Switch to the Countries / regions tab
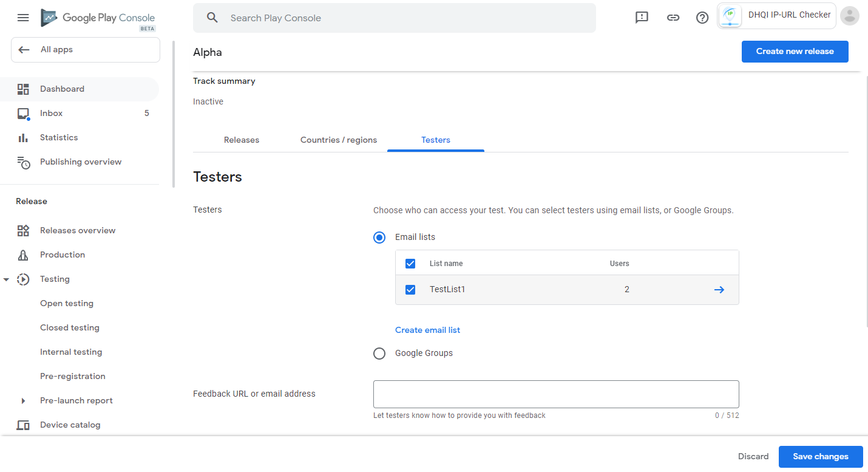This screenshot has height=472, width=868. [338, 140]
